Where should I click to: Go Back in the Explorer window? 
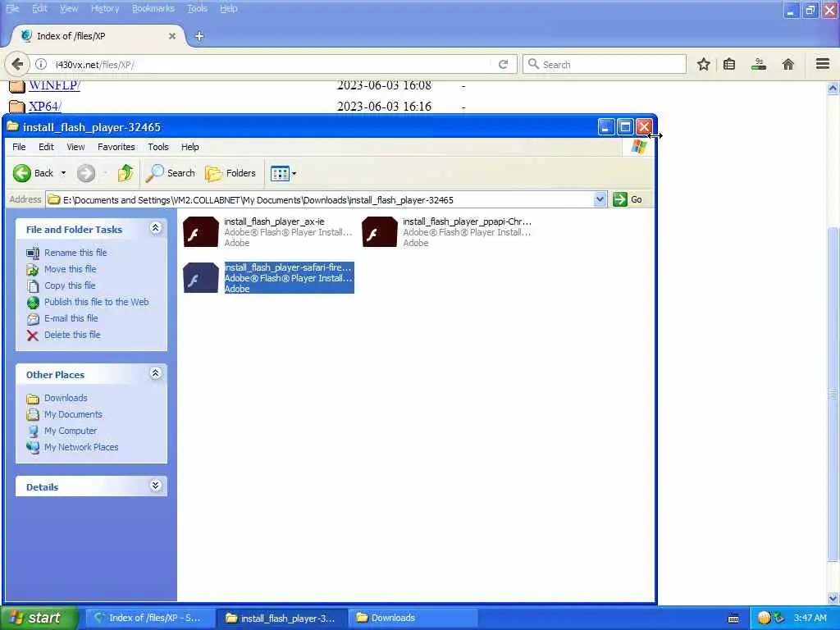click(x=33, y=173)
